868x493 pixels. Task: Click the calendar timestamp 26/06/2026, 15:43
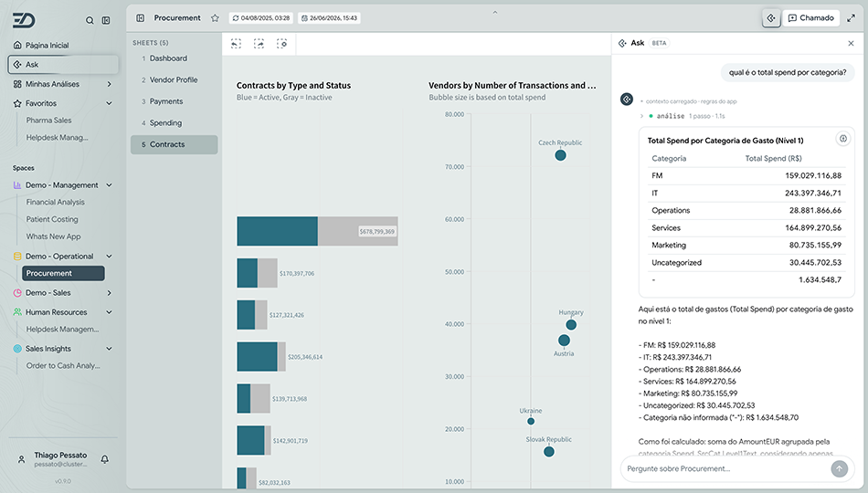tap(329, 18)
